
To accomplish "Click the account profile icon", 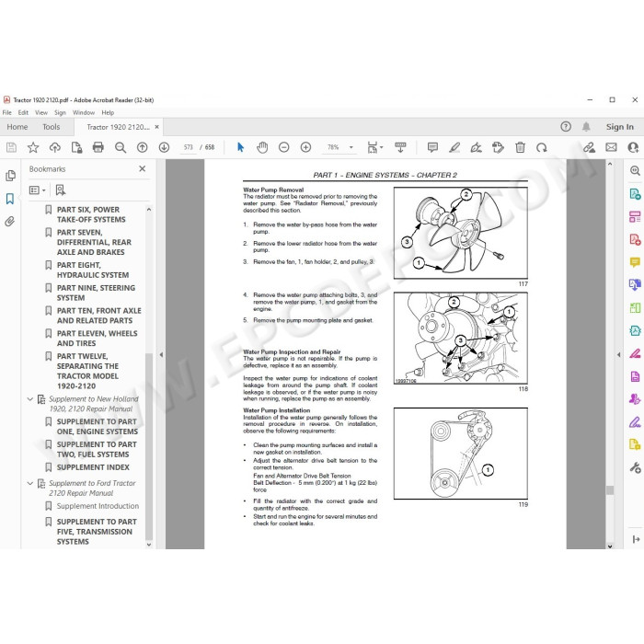I will [x=633, y=147].
